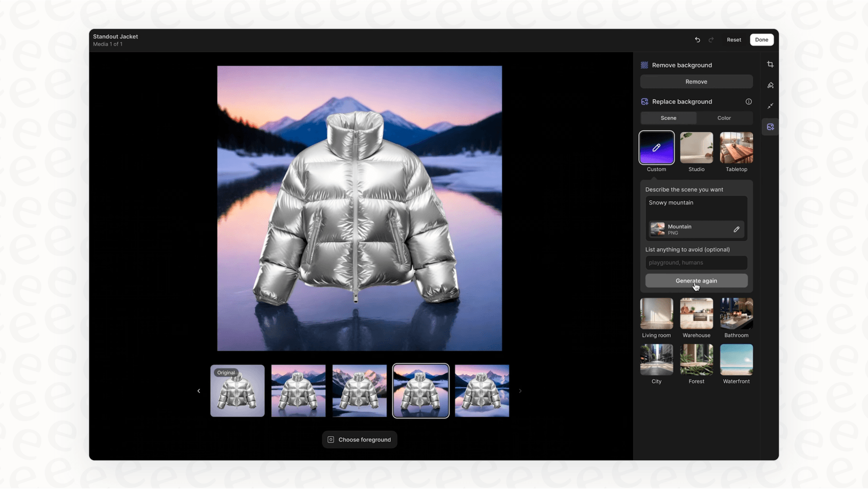Click Done to finish editing
The width and height of the screenshot is (868, 489).
tap(761, 40)
